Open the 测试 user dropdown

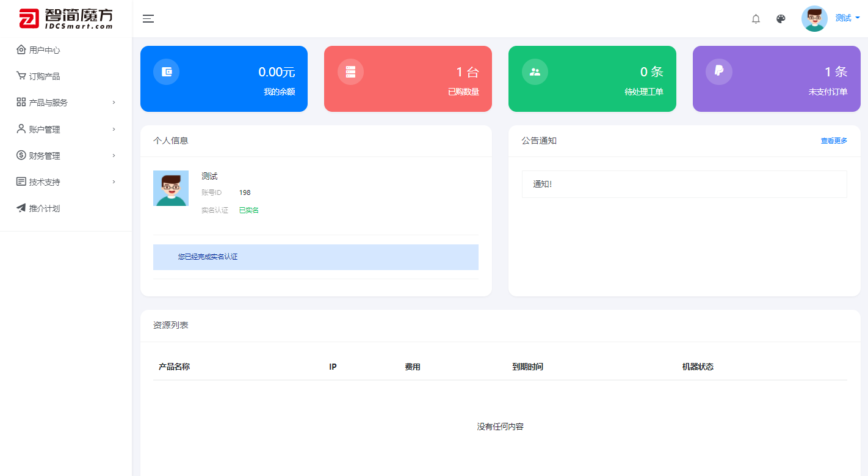848,18
